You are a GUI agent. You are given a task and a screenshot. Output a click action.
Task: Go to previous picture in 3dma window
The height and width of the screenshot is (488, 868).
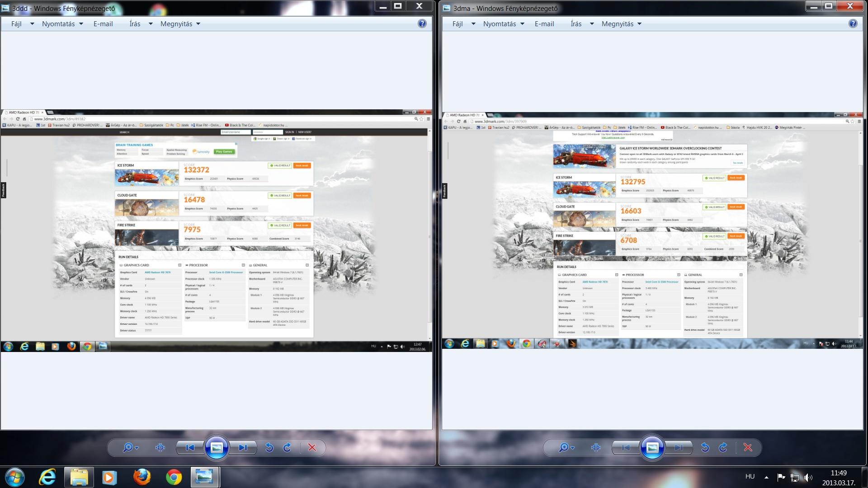pyautogui.click(x=626, y=447)
